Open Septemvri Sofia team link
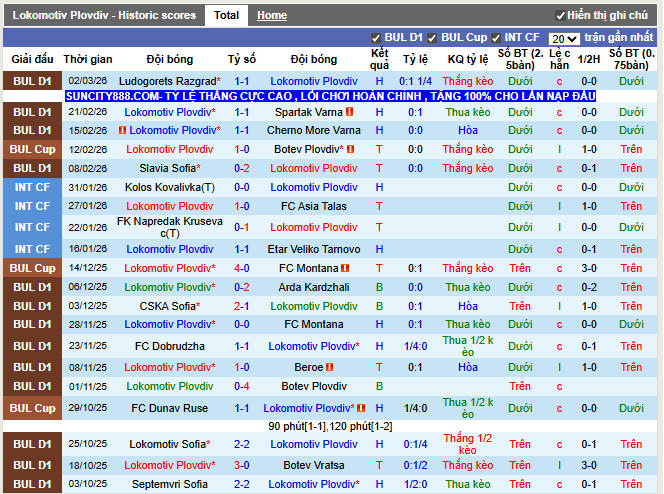The image size is (664, 494). click(170, 484)
